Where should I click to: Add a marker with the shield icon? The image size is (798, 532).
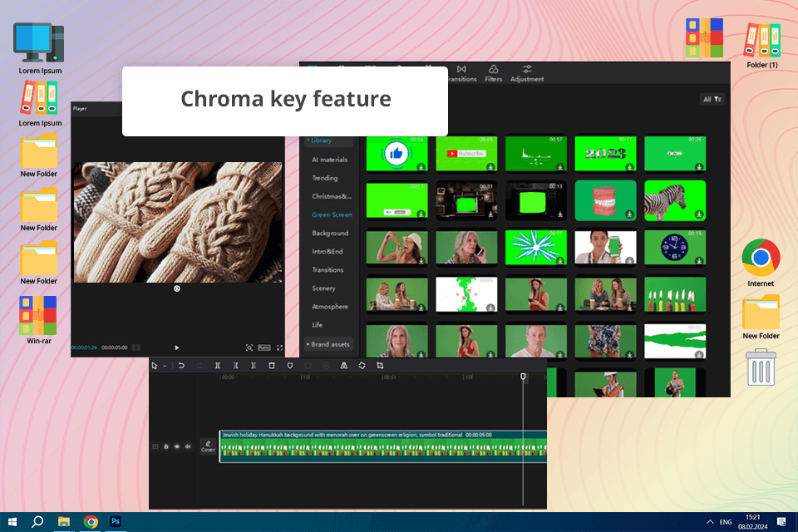pyautogui.click(x=290, y=366)
